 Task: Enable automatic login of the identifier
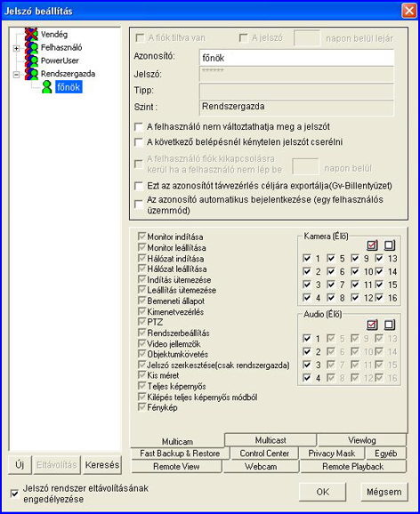click(x=139, y=205)
